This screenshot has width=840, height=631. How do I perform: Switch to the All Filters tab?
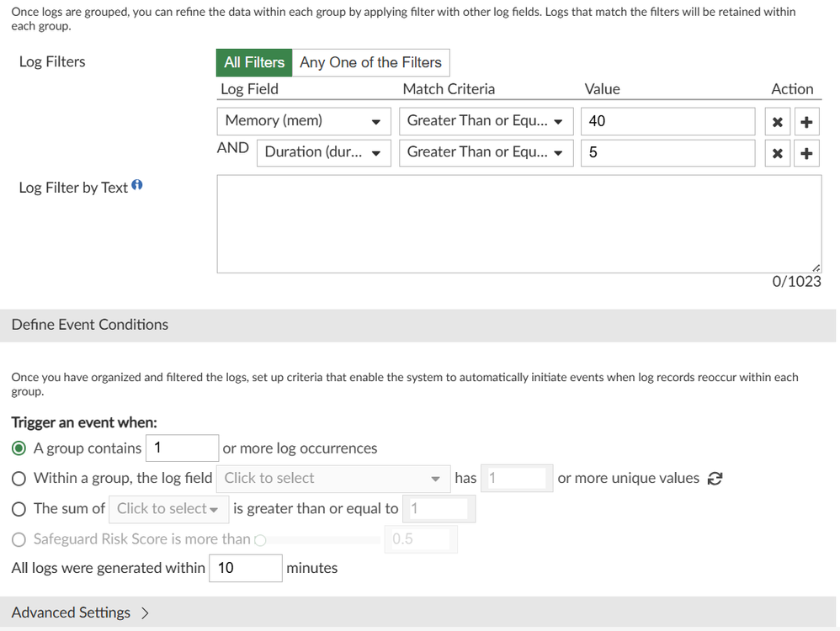pyautogui.click(x=254, y=62)
